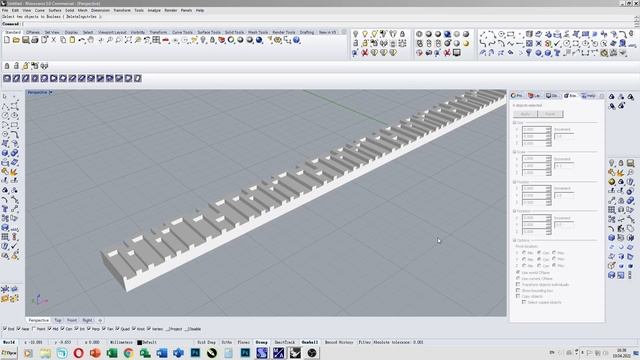Open the panel options gear beside Help tab

click(601, 96)
